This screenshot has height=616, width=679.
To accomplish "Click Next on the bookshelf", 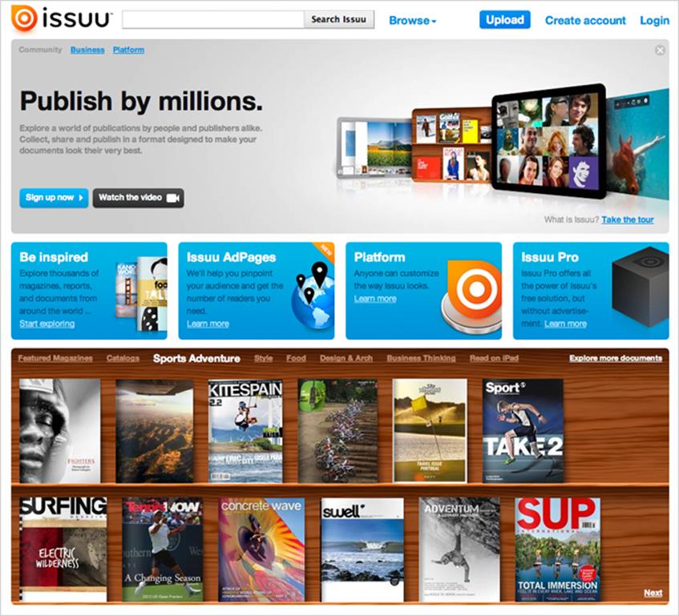I will coord(653,593).
